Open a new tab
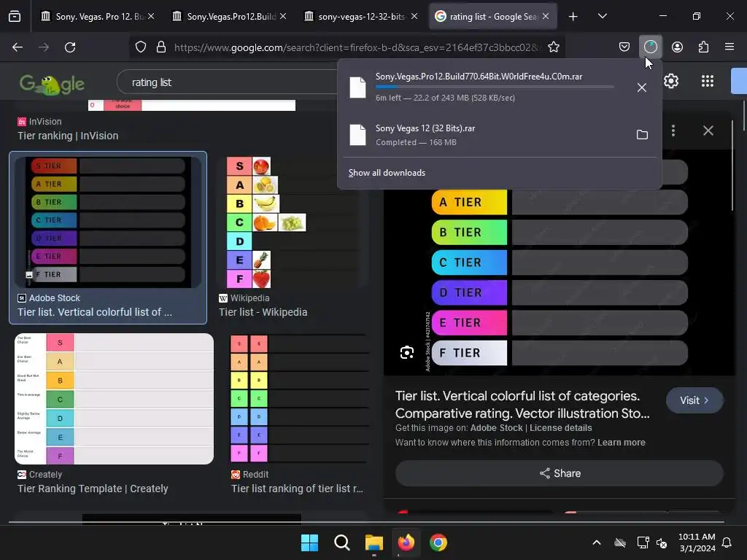This screenshot has width=747, height=560. tap(573, 17)
